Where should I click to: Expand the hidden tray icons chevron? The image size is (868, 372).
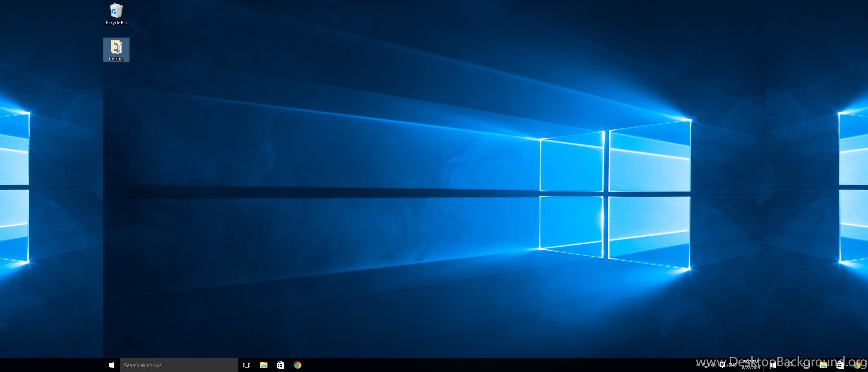coord(697,365)
